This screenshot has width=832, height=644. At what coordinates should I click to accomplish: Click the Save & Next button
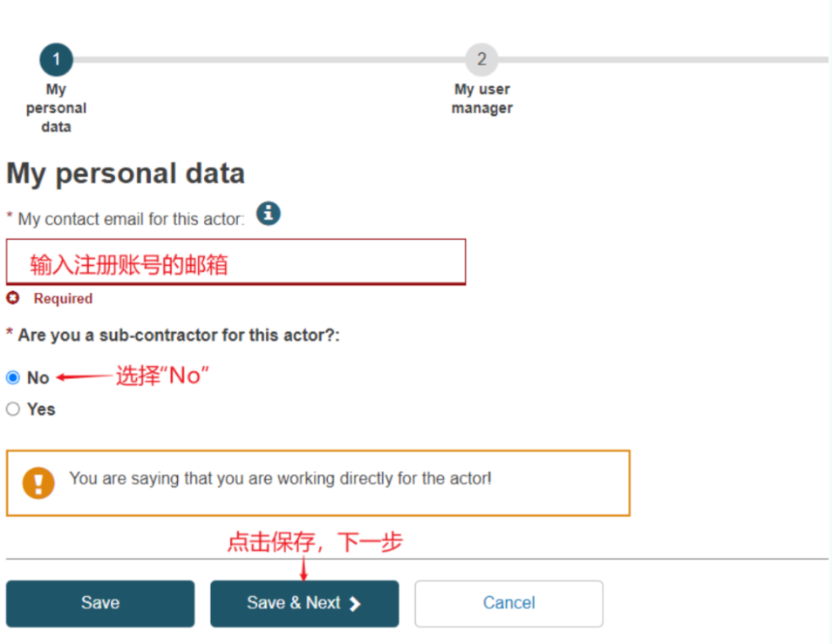coord(303,604)
